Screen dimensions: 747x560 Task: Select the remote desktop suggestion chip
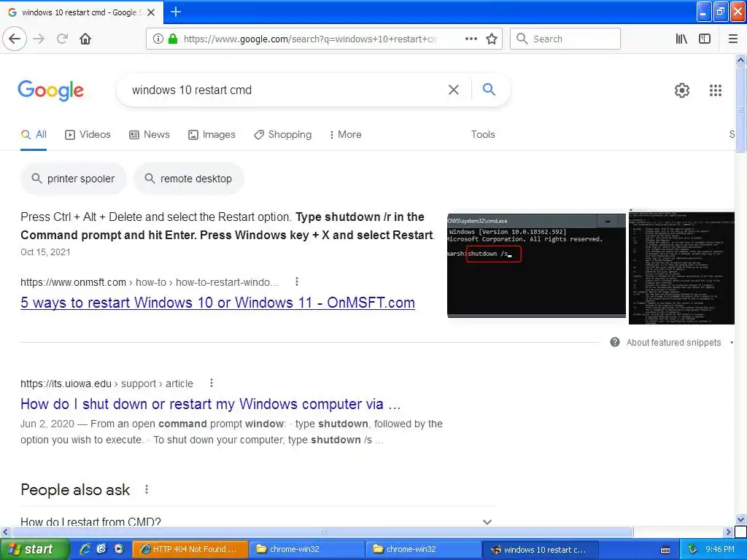189,179
